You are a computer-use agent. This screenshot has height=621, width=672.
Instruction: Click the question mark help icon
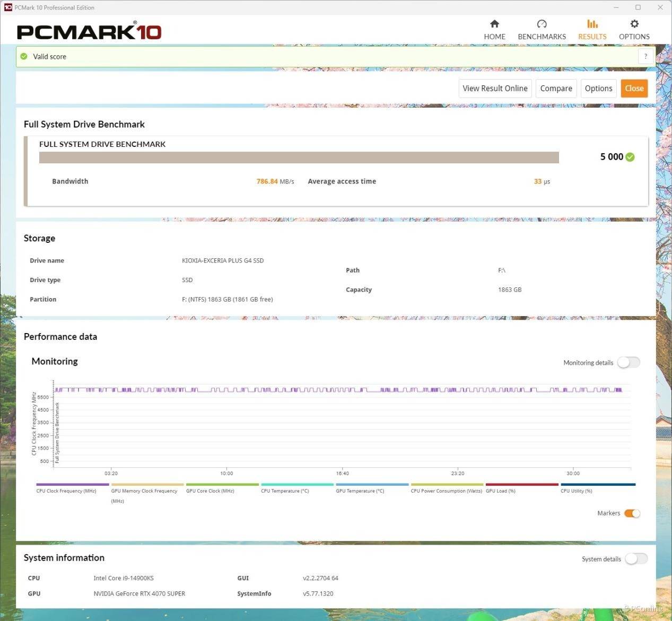pyautogui.click(x=645, y=56)
